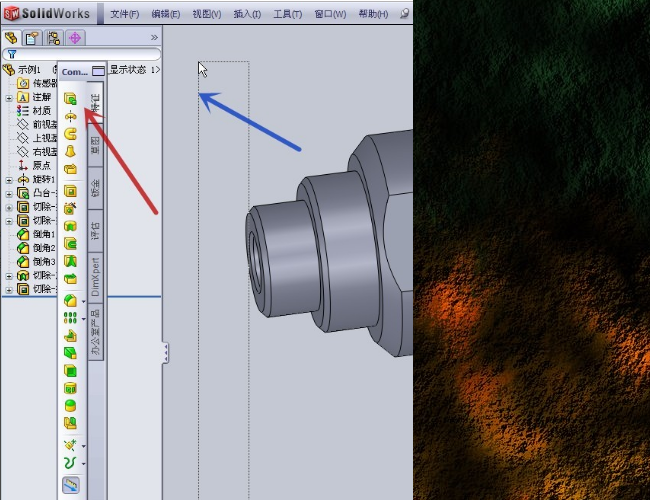Select the Revolved Boss/Base tool
Screen dimensions: 650x500
(70, 117)
